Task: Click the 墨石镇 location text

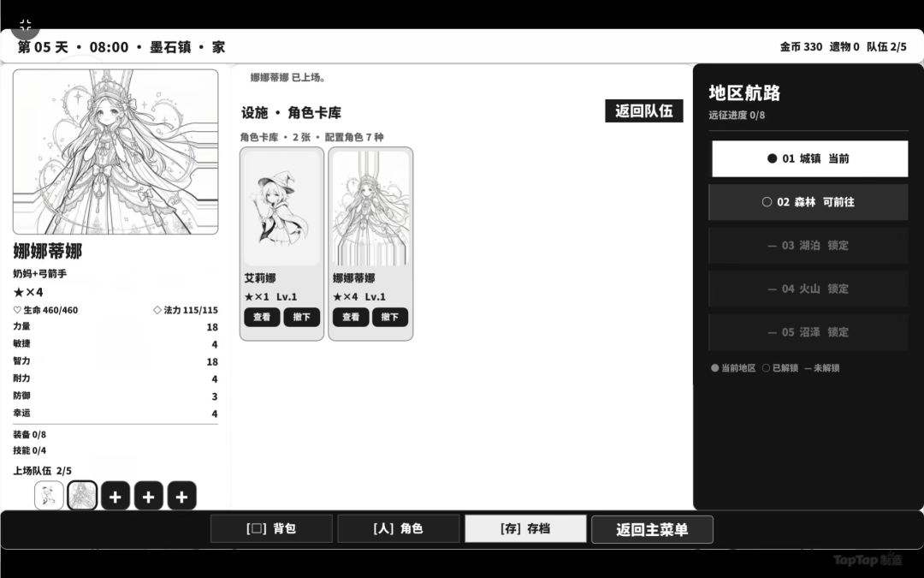Action: pos(170,47)
